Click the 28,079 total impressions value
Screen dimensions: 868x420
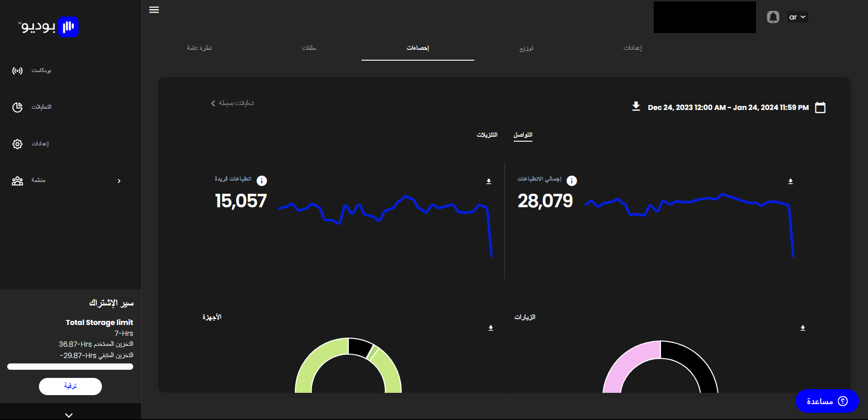pyautogui.click(x=545, y=201)
